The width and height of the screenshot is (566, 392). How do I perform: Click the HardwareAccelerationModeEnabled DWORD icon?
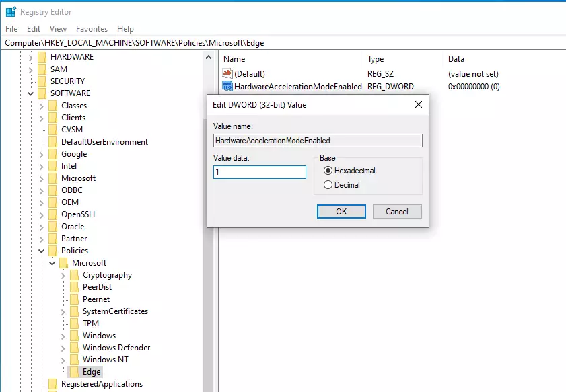tap(227, 86)
